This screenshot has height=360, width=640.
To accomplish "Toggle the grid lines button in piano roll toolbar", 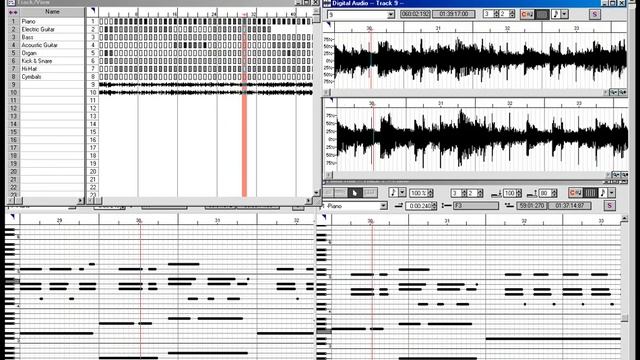I will (x=590, y=193).
